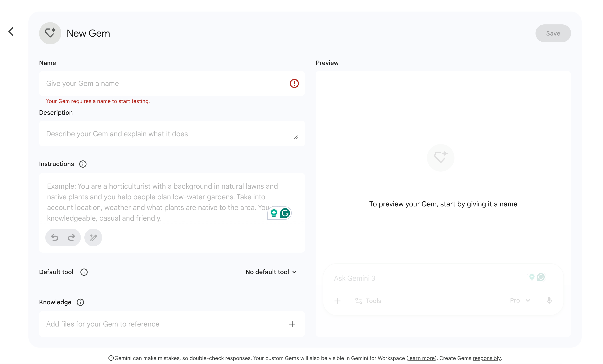Open the responsibly link

[x=486, y=358]
